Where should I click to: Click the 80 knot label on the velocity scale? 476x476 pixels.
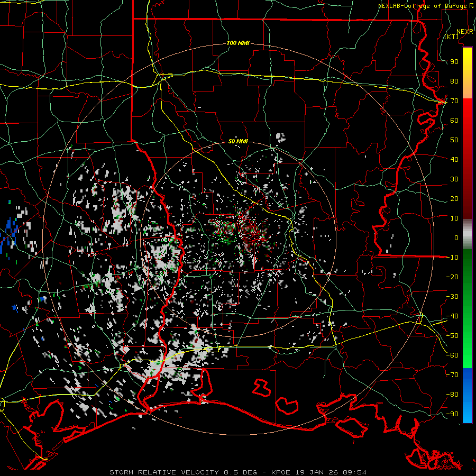454,81
